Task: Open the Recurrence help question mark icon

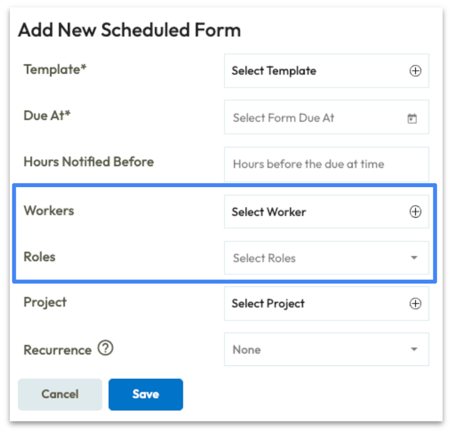Action: tap(105, 348)
